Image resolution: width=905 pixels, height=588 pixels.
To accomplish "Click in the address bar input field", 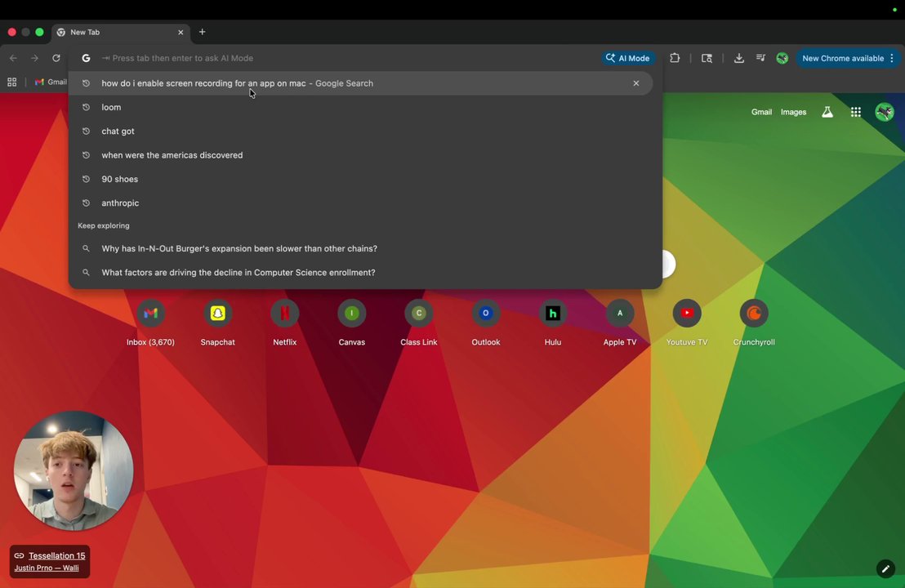I will tap(346, 58).
